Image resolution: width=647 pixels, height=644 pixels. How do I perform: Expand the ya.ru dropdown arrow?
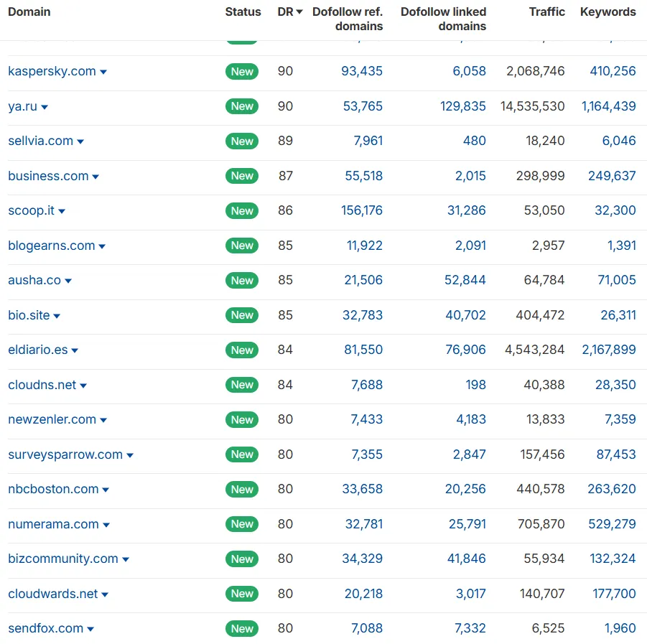pyautogui.click(x=45, y=107)
